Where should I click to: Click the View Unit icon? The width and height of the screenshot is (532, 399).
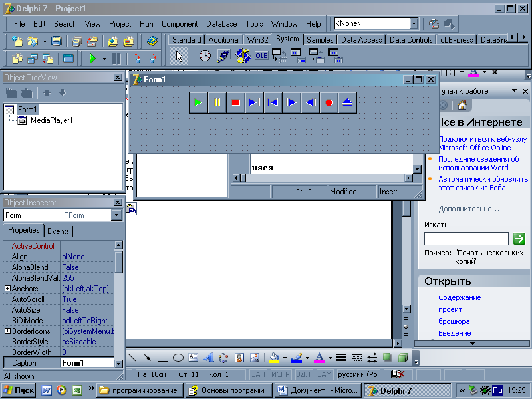tap(17, 59)
